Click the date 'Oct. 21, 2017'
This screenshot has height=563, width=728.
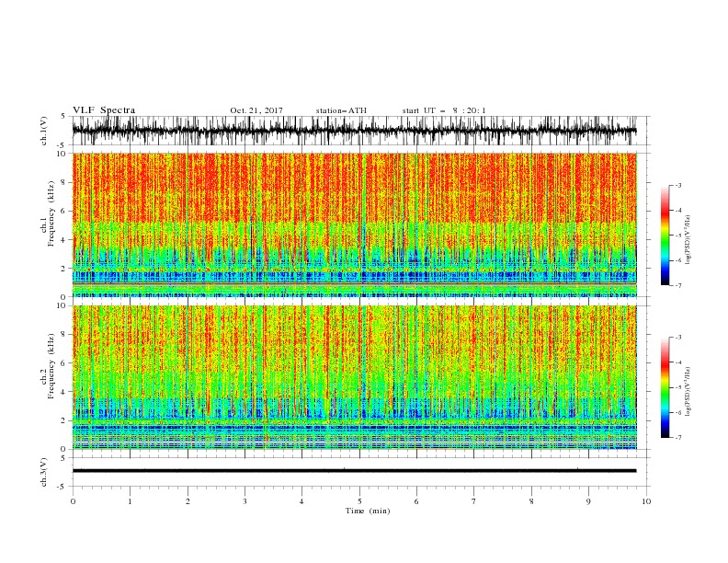(x=256, y=110)
